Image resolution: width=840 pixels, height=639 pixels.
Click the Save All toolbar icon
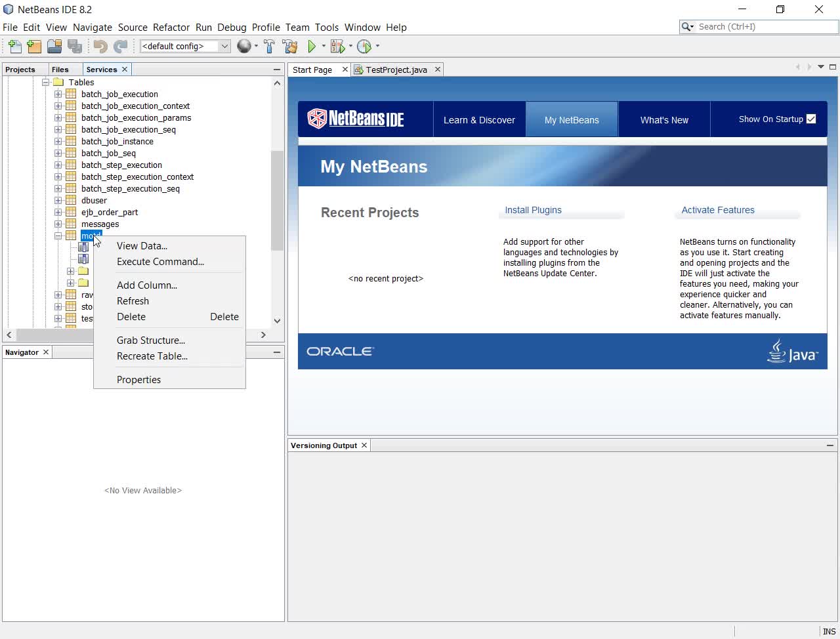click(x=75, y=46)
